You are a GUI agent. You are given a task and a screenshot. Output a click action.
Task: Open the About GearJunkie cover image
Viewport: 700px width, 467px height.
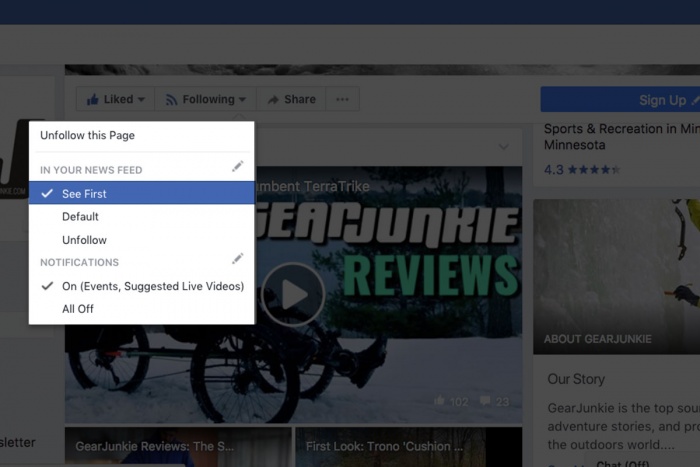click(617, 277)
